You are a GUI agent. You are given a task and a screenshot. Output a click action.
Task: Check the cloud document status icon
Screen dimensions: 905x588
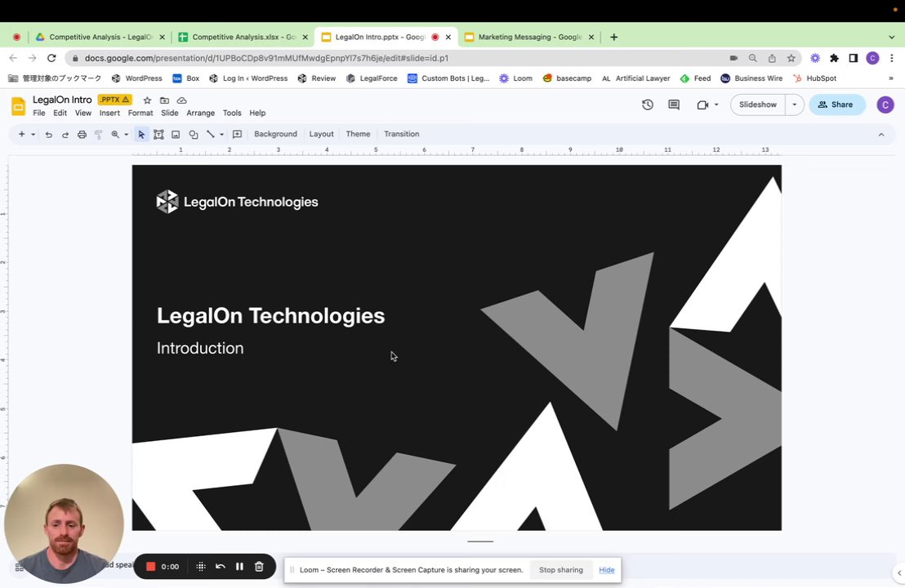182,100
